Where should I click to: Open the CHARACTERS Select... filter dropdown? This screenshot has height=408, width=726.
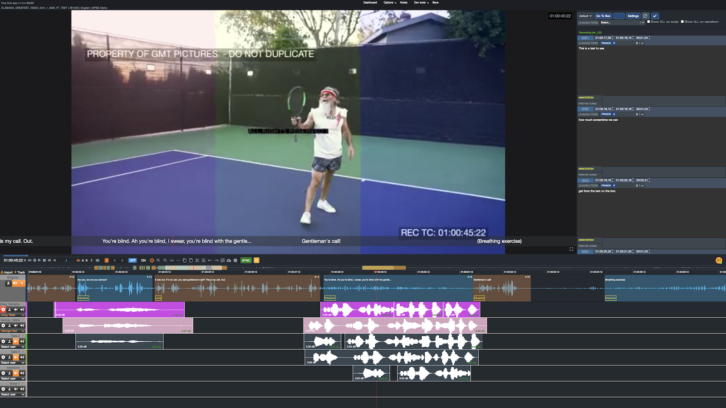tap(622, 22)
